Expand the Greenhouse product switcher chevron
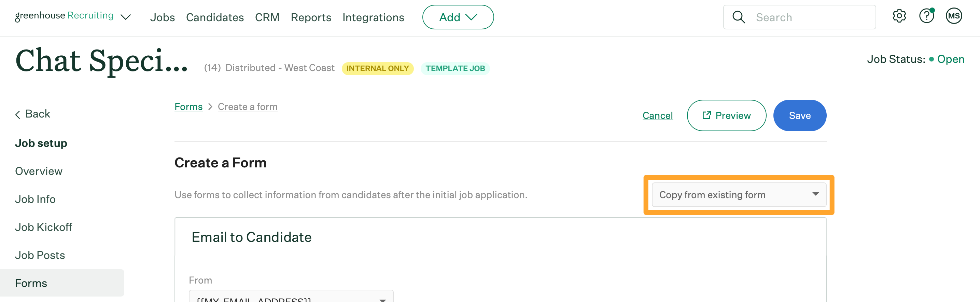 [126, 17]
